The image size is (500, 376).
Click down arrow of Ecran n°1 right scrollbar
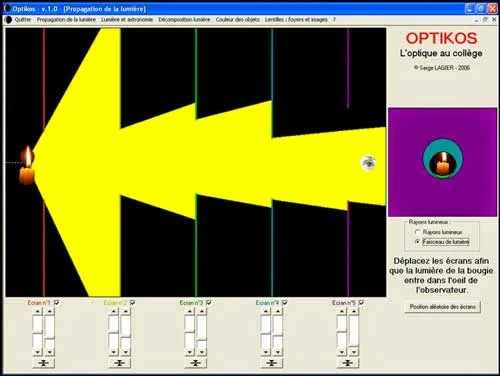[50, 352]
